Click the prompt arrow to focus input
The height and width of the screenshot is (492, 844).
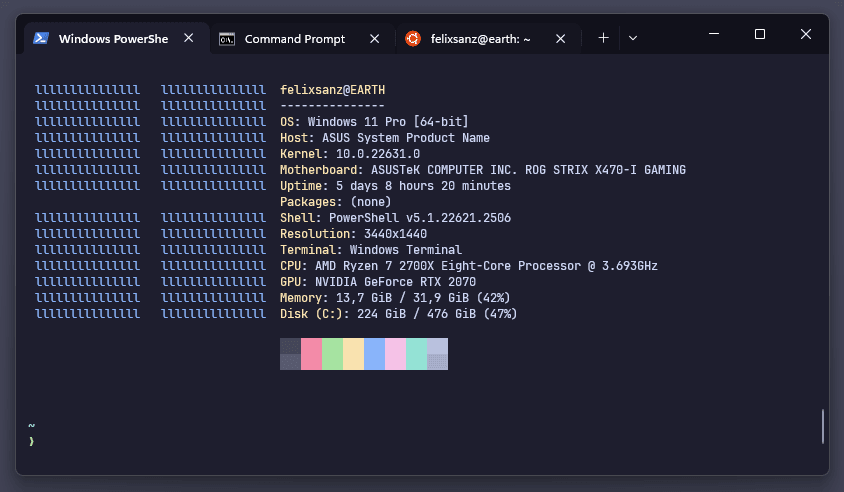[31, 441]
